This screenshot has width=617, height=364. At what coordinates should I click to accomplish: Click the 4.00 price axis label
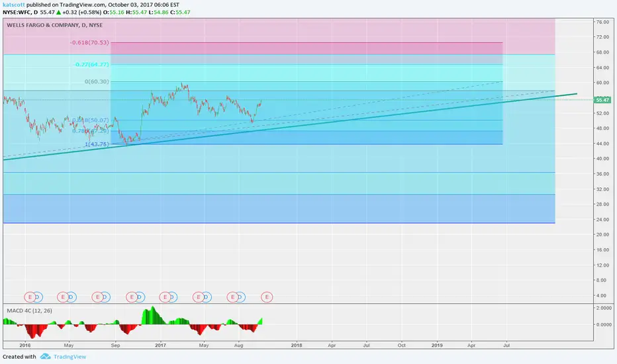pos(601,296)
